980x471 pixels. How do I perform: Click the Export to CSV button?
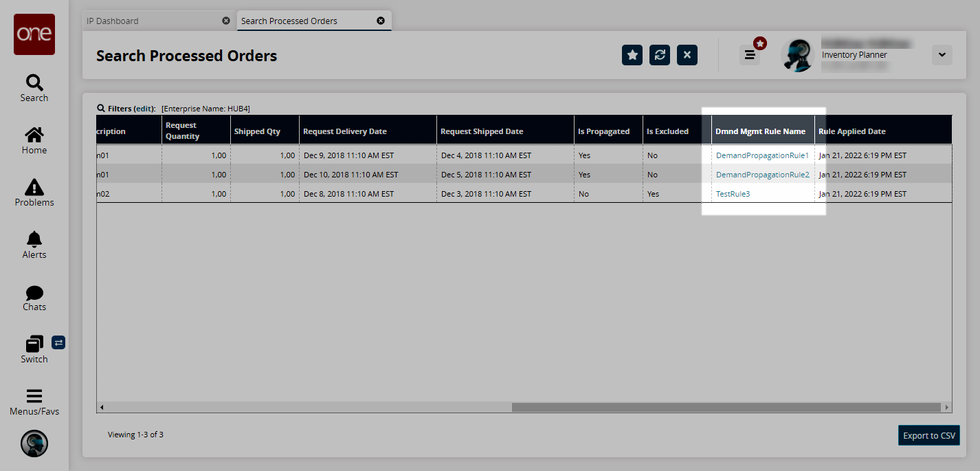pyautogui.click(x=929, y=435)
